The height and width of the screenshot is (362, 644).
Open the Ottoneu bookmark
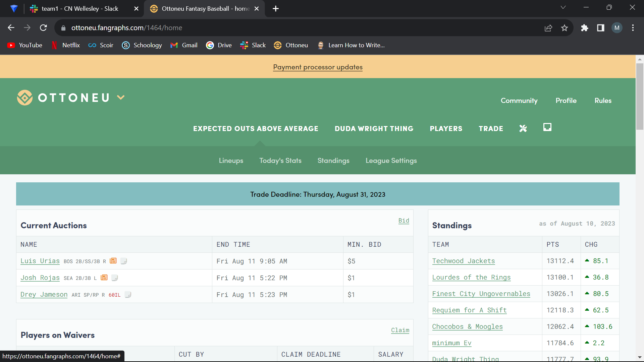coord(291,45)
